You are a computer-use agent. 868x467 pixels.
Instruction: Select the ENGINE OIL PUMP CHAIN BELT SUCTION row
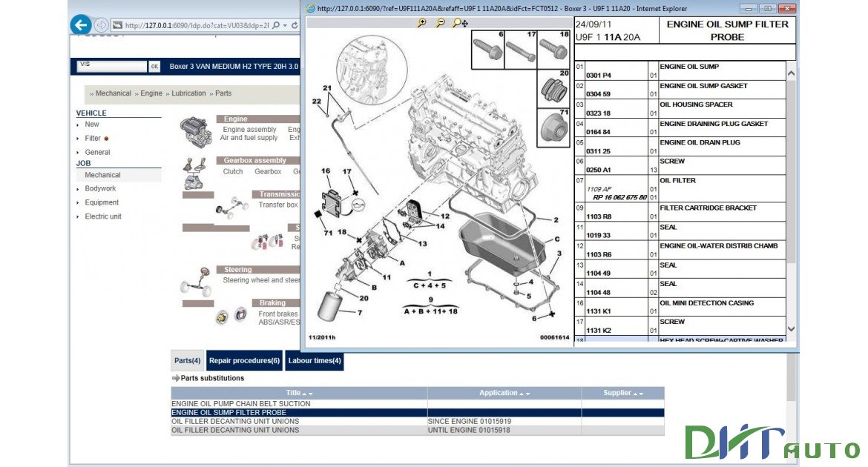(x=240, y=403)
